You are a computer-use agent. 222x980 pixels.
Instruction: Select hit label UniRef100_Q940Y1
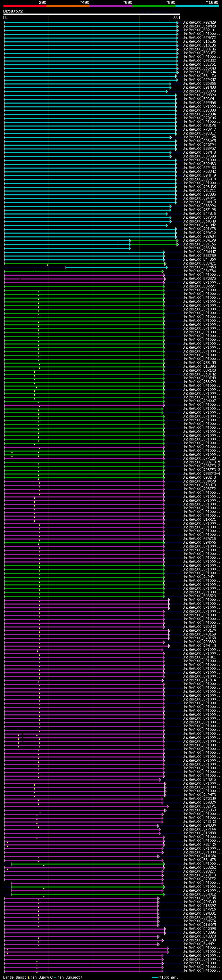point(199,198)
